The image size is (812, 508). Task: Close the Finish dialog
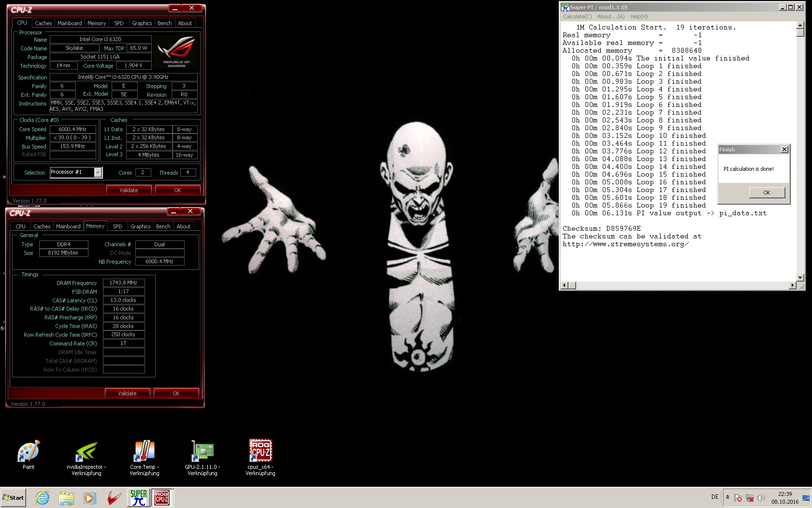pyautogui.click(x=784, y=149)
